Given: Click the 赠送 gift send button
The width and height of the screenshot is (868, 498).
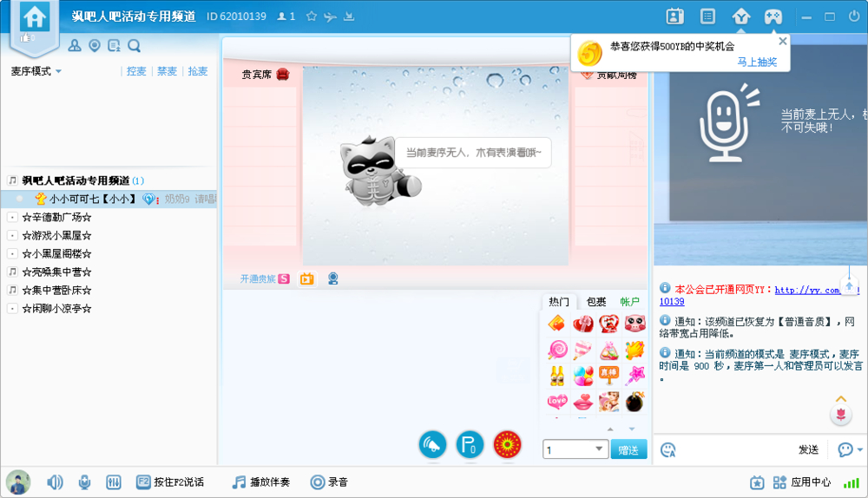Looking at the screenshot, I should coord(628,450).
